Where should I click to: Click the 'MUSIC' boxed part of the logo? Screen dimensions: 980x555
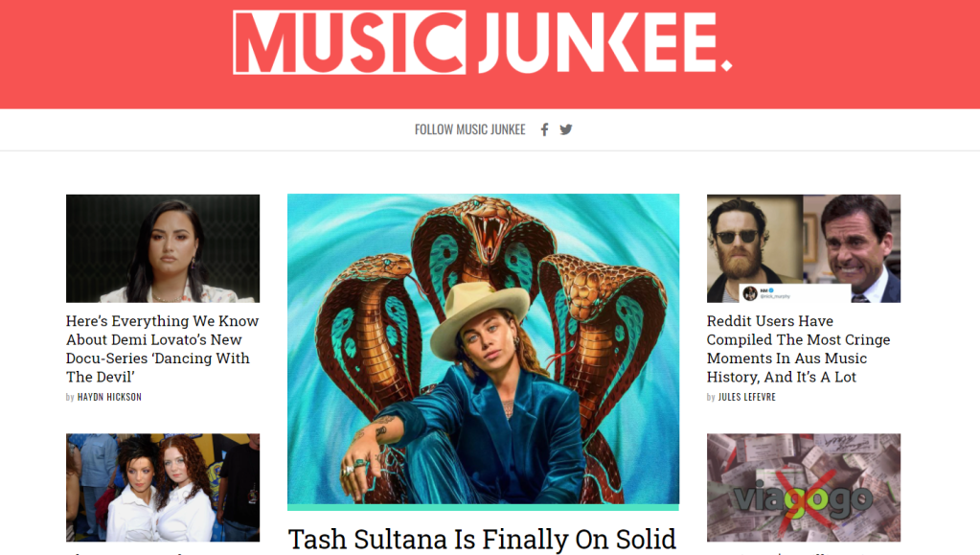tap(350, 42)
